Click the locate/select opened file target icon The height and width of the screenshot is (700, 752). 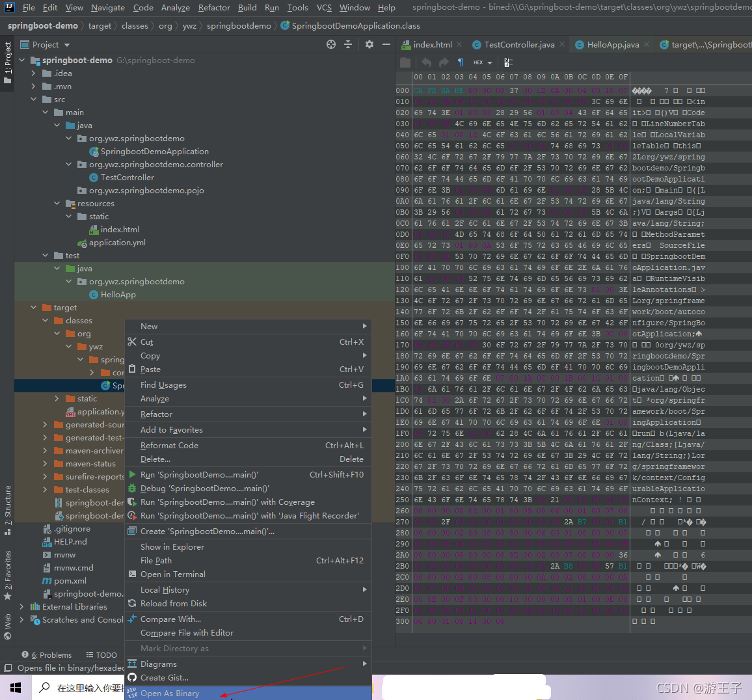click(x=331, y=44)
